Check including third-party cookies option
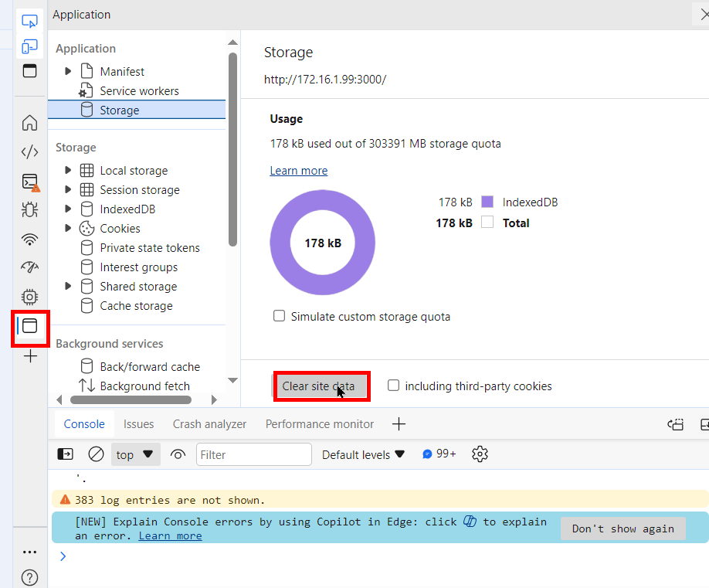 tap(393, 386)
